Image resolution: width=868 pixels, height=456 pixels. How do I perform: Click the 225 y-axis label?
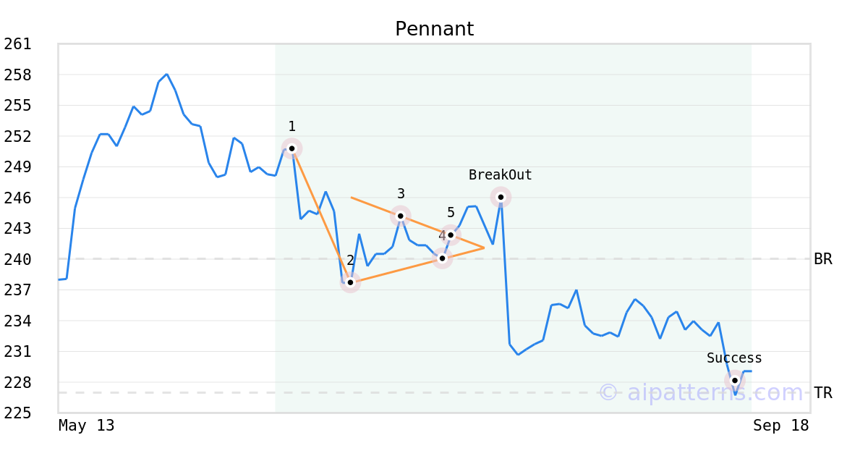pos(17,413)
